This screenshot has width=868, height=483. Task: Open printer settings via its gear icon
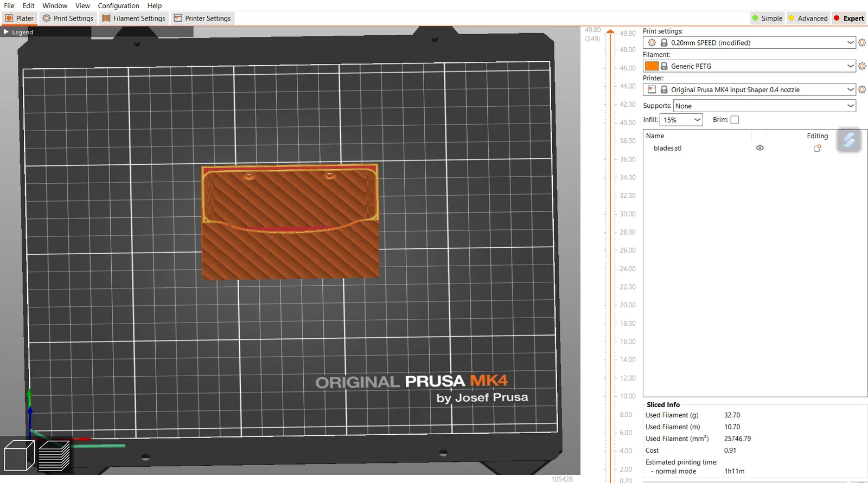pyautogui.click(x=862, y=89)
